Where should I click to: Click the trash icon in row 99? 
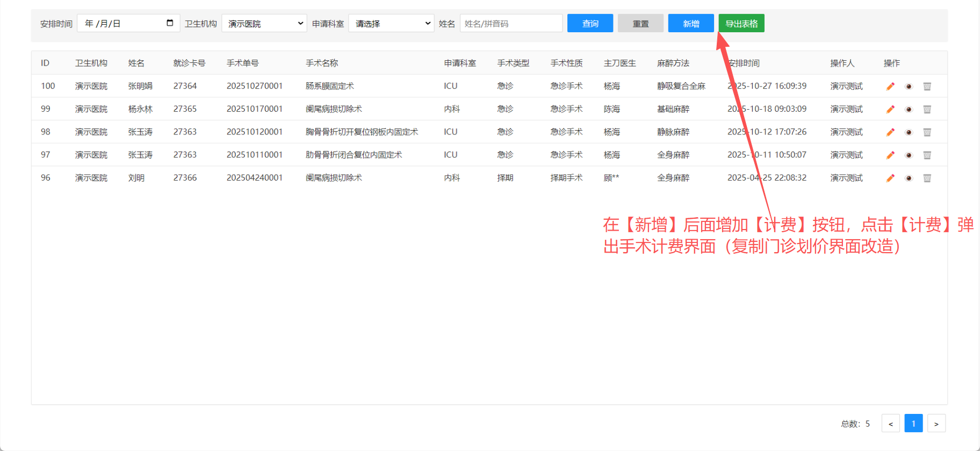coord(927,109)
